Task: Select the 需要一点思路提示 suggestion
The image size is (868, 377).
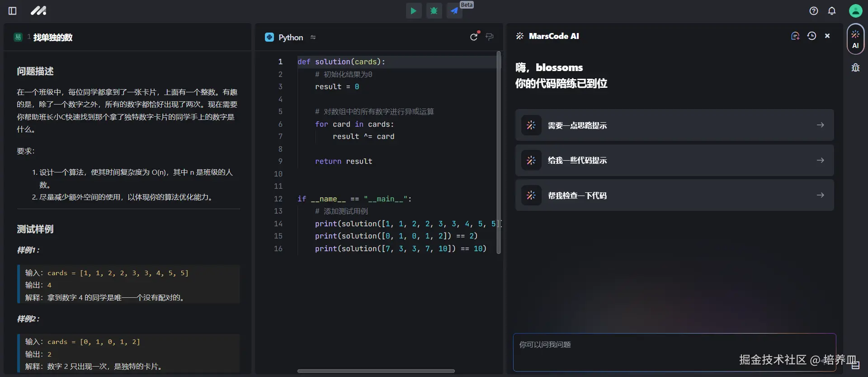Action: click(675, 125)
